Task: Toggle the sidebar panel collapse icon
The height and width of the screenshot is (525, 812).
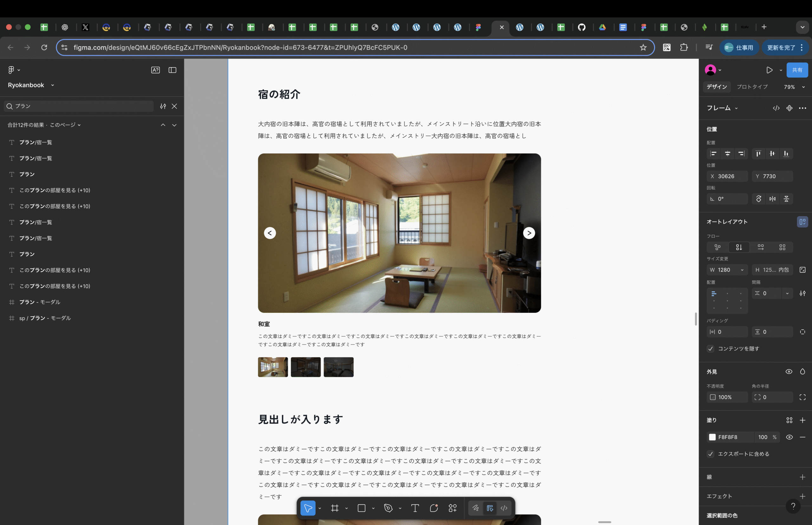Action: (x=173, y=70)
